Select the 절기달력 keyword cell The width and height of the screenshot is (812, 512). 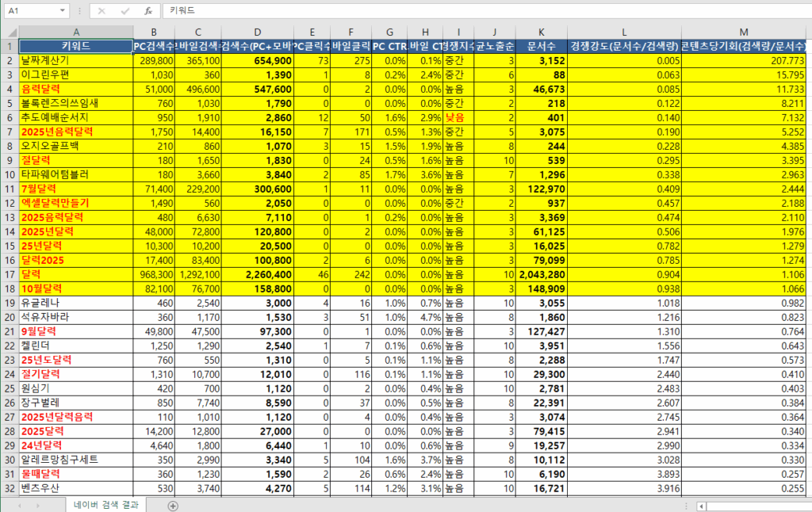[76, 374]
